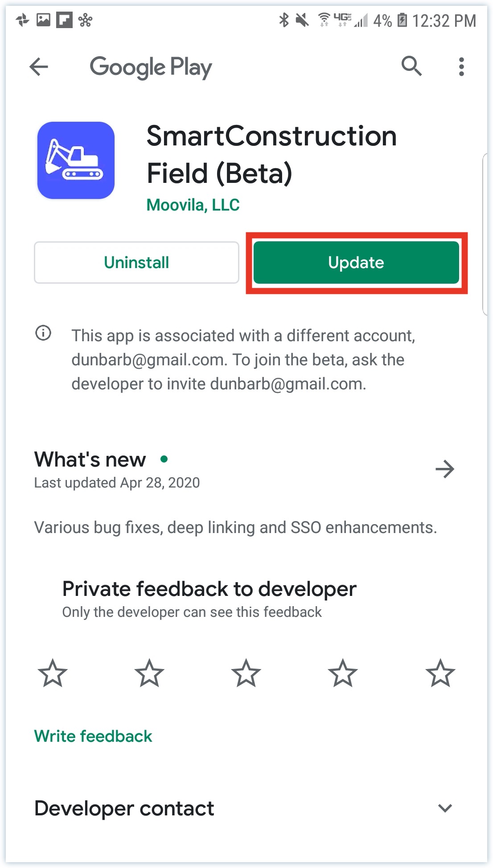Tap the SmartConstruction excavator app icon
The width and height of the screenshot is (493, 868).
[76, 160]
